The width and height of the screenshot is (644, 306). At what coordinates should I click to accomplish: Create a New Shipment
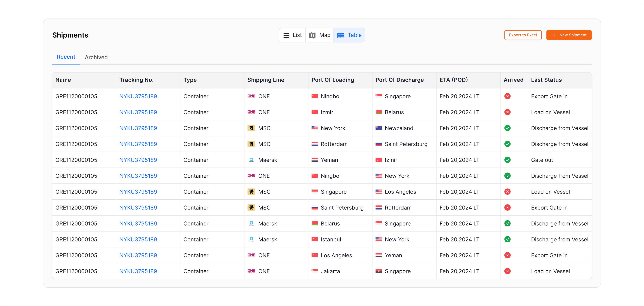tap(569, 35)
